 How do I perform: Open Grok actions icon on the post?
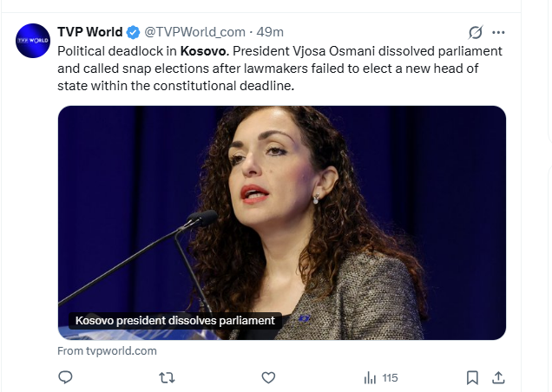click(475, 33)
